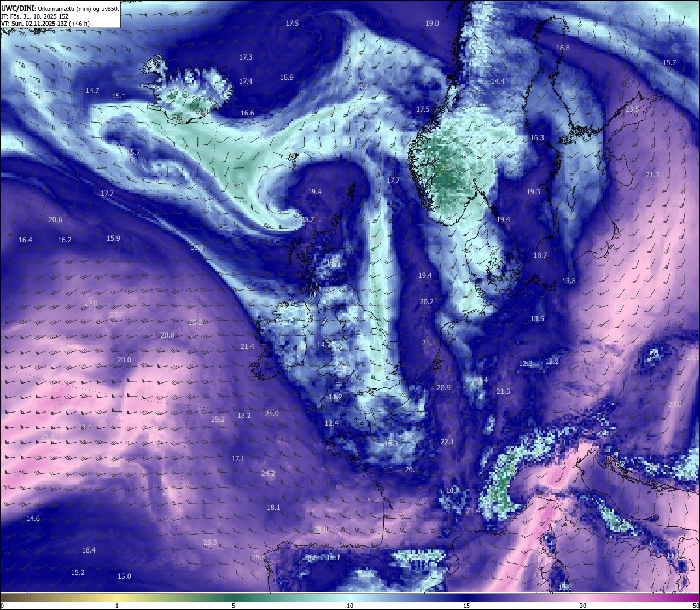Click the 21.5 value on the map

tap(503, 391)
